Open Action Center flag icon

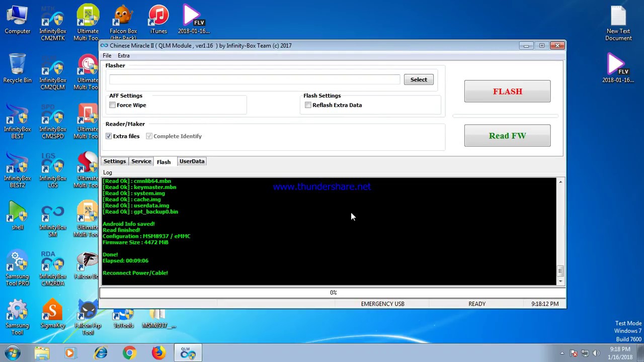(574, 353)
